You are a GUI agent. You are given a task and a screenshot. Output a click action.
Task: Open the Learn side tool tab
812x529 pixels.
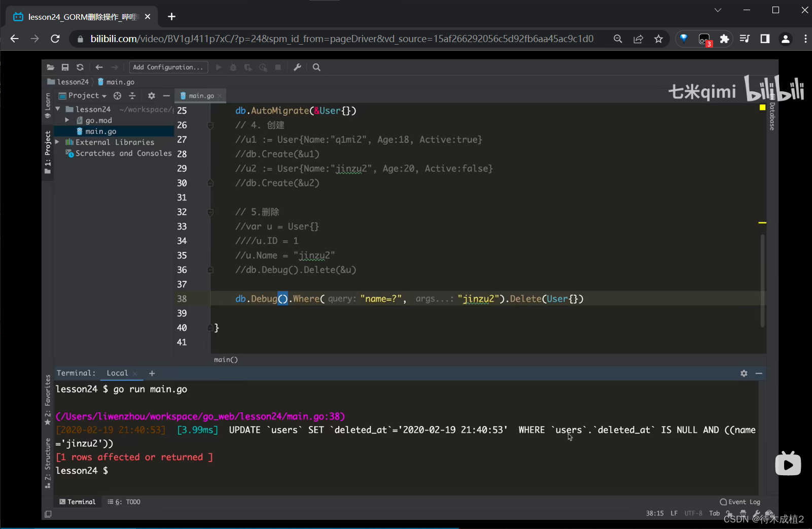point(48,105)
